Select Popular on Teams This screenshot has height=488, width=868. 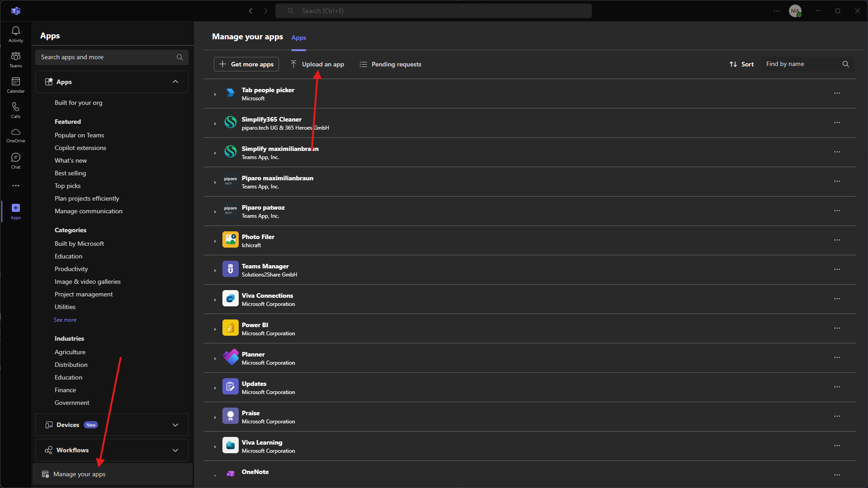click(x=80, y=136)
